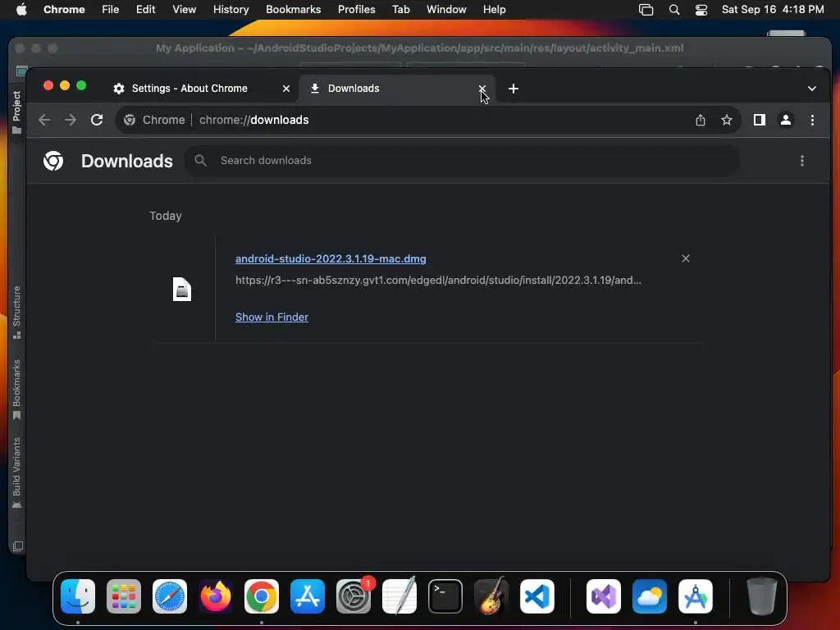
Task: Launch Firefox from the Dock
Action: 216,596
